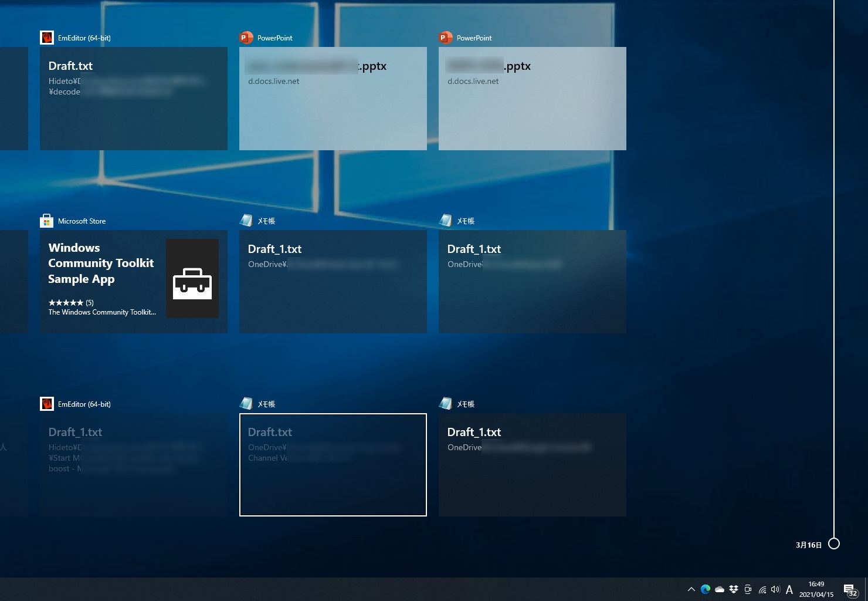Click the "EmEditor (64-bit)" label above Draft_1.txt
Viewport: 868px width, 601px height.
[x=84, y=404]
